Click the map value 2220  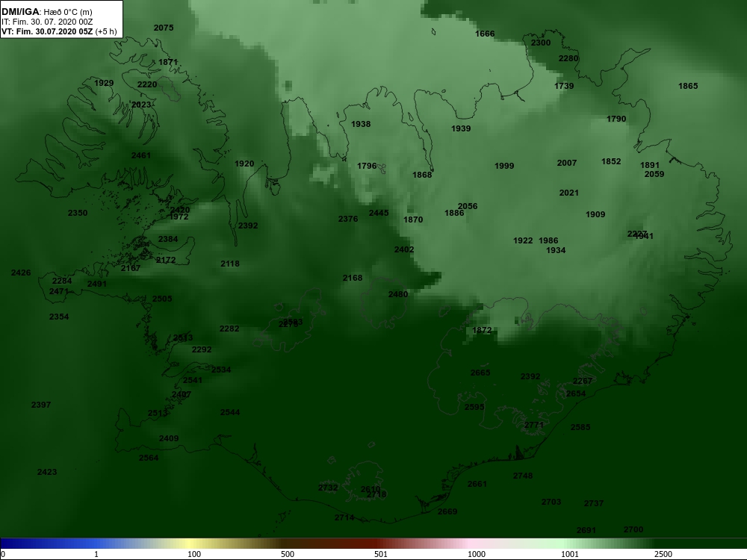(147, 84)
